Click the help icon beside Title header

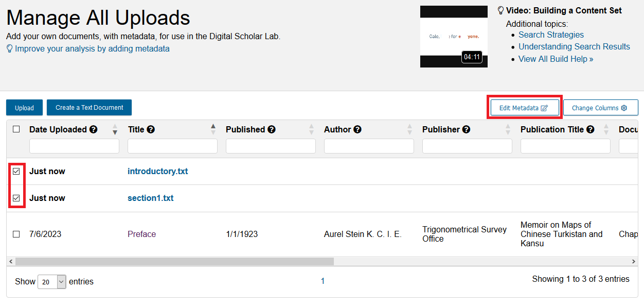click(x=151, y=129)
